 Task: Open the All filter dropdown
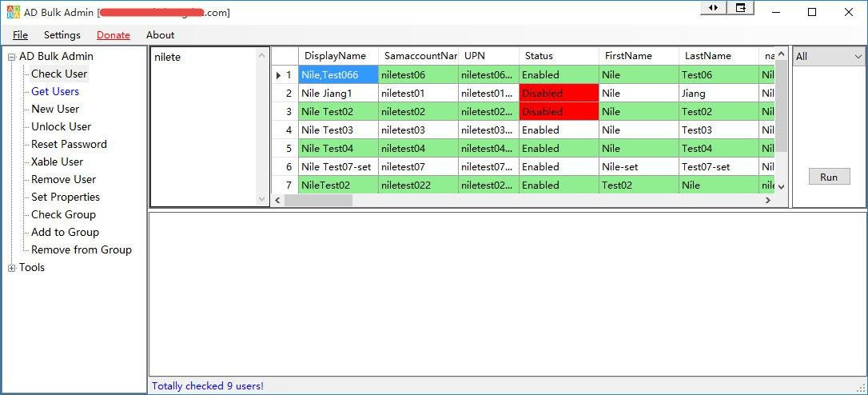coord(829,57)
